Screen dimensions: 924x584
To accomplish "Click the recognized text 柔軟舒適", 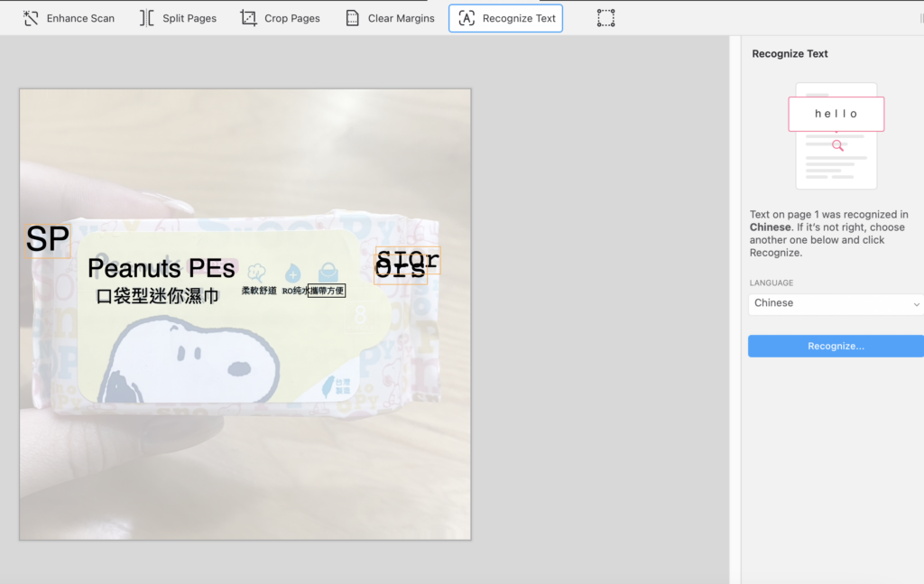I will [x=259, y=291].
